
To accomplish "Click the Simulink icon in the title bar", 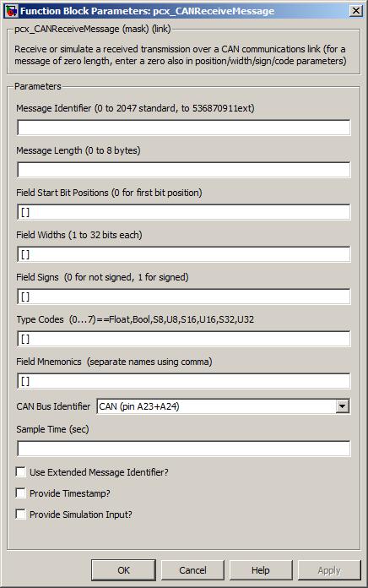I will point(11,10).
